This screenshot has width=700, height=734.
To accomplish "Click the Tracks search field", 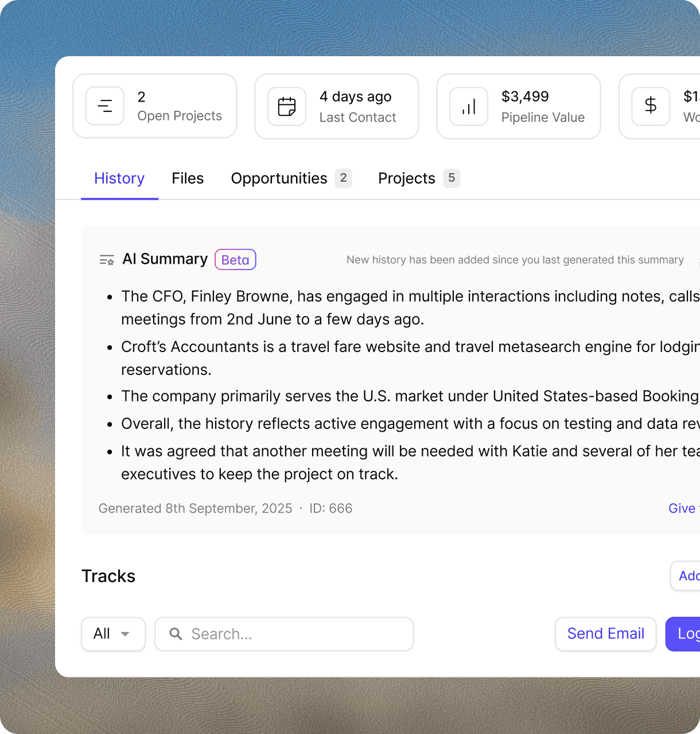I will 284,634.
